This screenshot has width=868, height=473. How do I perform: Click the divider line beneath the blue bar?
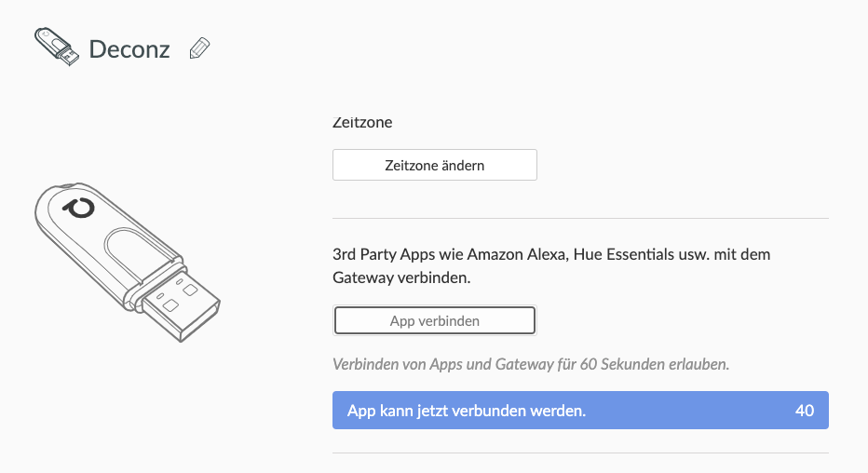tap(580, 453)
